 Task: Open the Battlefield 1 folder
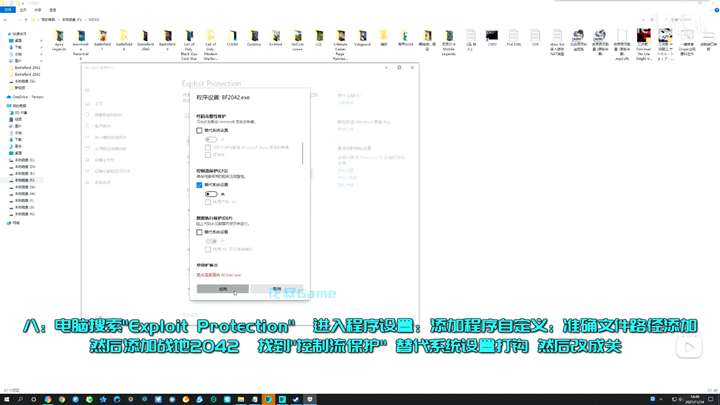click(x=102, y=40)
